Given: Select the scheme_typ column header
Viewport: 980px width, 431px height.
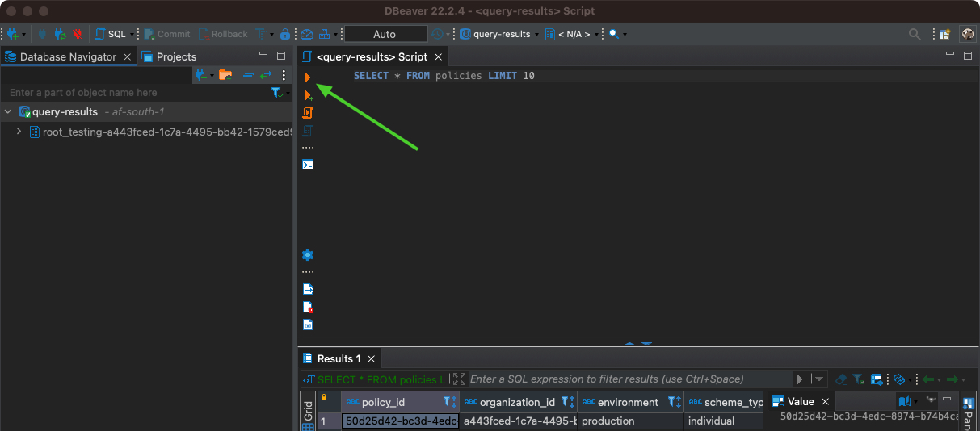Looking at the screenshot, I should point(725,402).
